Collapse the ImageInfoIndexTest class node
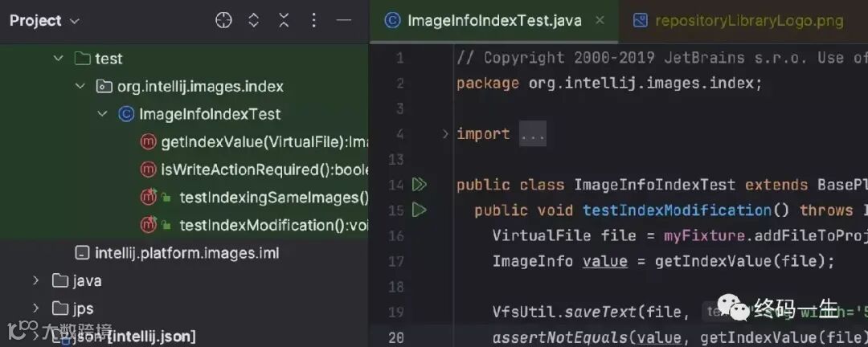Screen dimensions: 868x347 pyautogui.click(x=103, y=114)
